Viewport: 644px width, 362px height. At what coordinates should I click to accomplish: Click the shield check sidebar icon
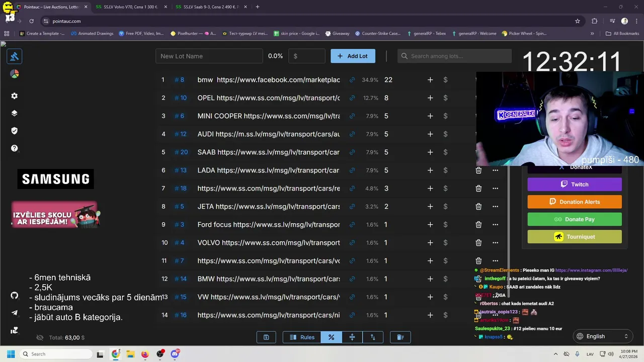pos(14,131)
